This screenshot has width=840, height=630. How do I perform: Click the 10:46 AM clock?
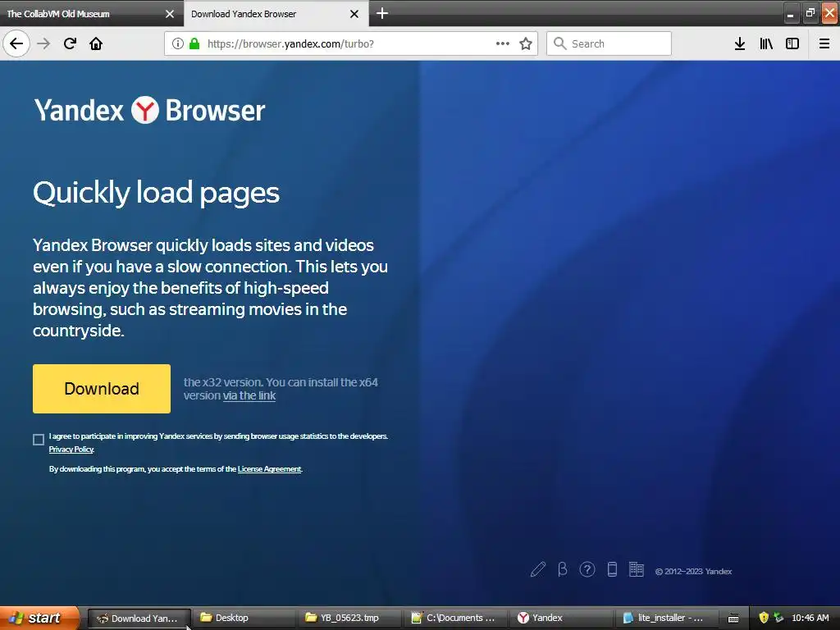[x=810, y=618]
